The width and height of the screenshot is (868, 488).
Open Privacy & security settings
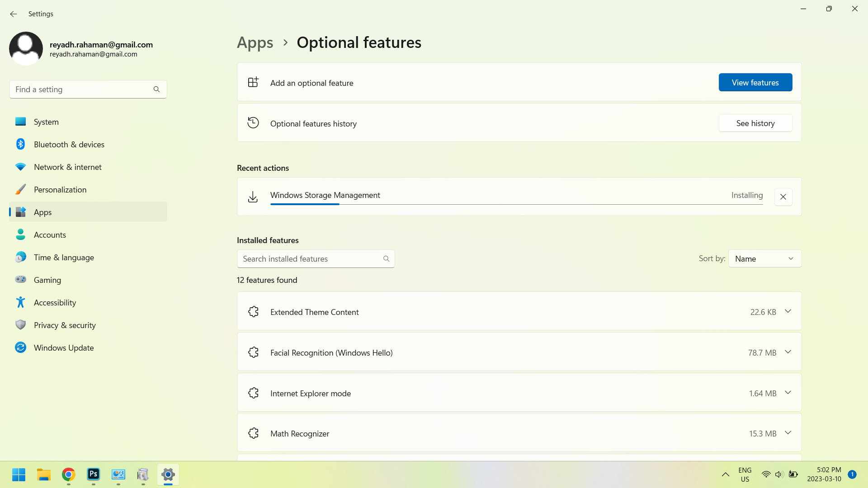pos(64,325)
